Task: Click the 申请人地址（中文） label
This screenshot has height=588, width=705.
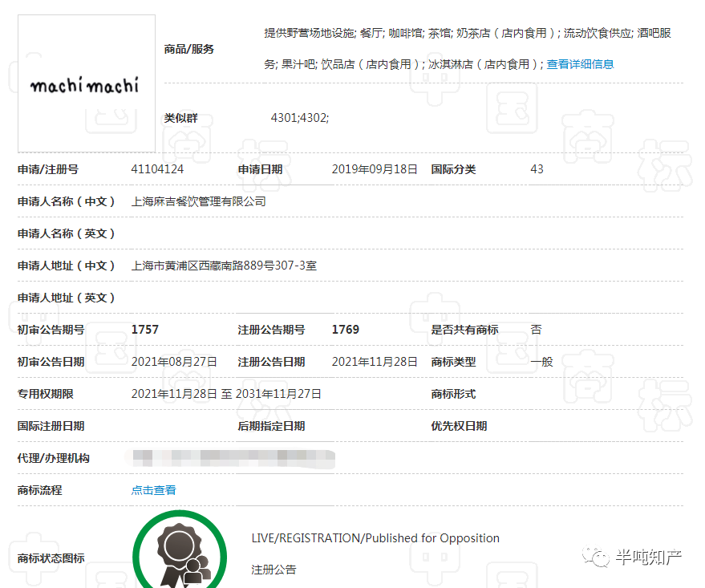Action: [66, 266]
